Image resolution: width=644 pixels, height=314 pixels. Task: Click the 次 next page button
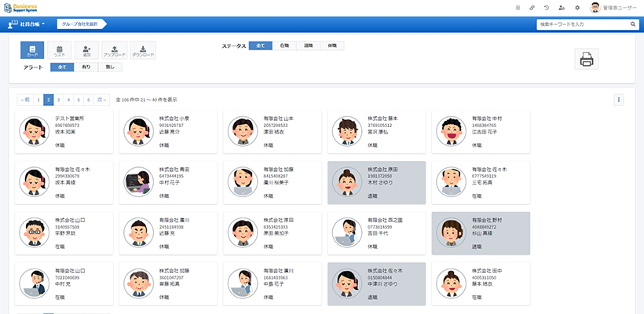click(101, 100)
